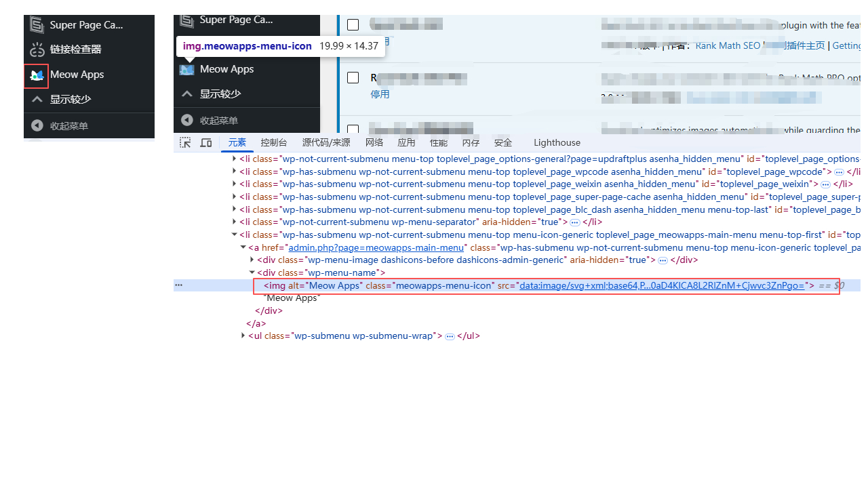
Task: Click Meow Apps label beside the plugin list
Action: pyautogui.click(x=226, y=69)
